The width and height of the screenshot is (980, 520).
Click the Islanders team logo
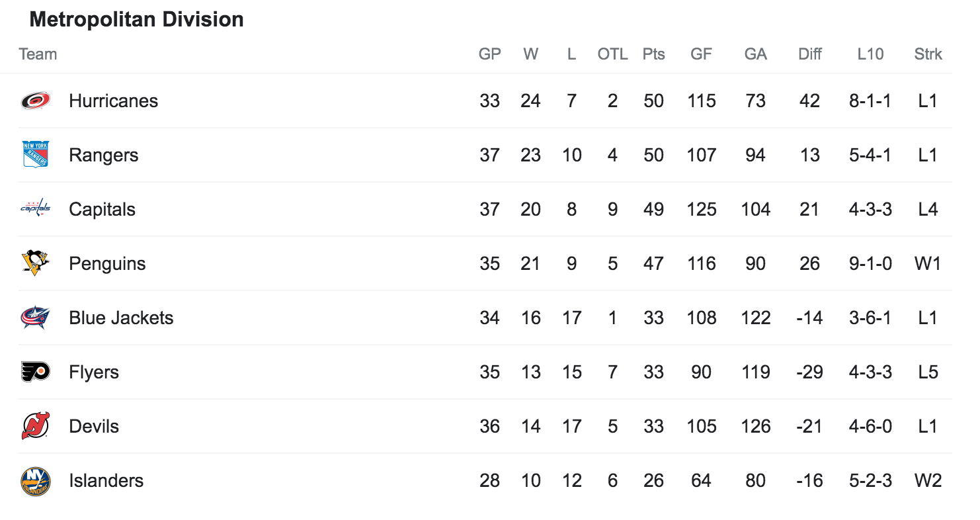tap(35, 481)
